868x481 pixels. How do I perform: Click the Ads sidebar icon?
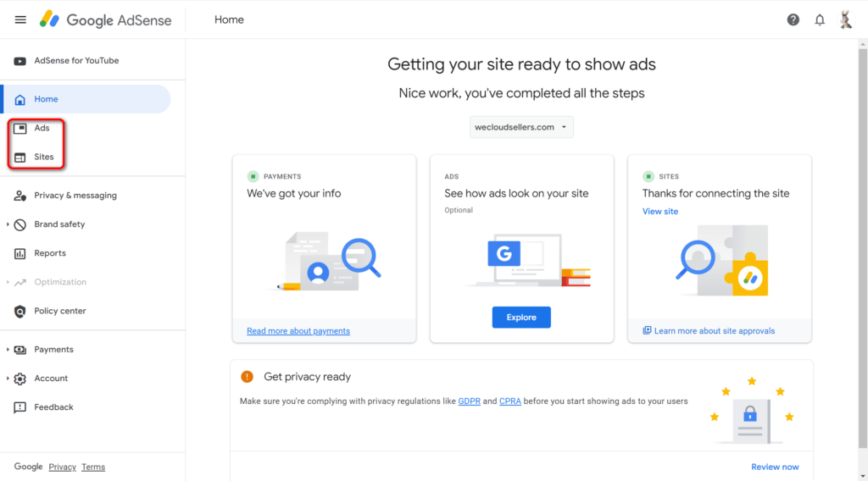coord(20,128)
